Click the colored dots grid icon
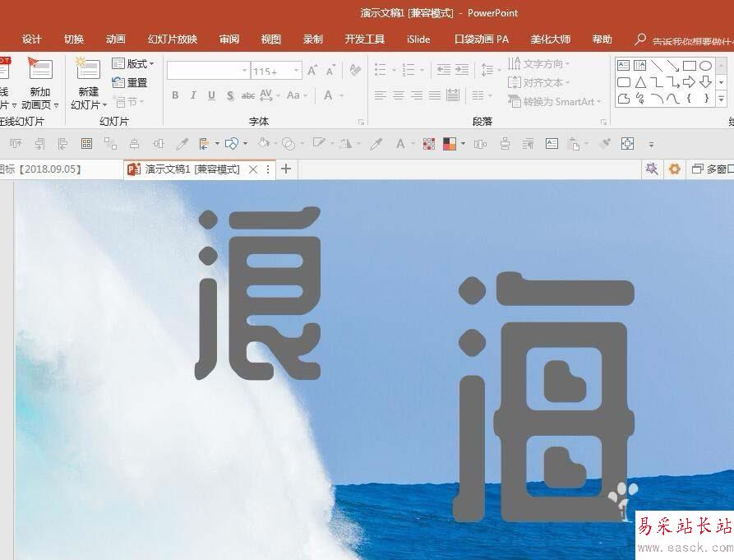The height and width of the screenshot is (560, 734). (x=429, y=144)
